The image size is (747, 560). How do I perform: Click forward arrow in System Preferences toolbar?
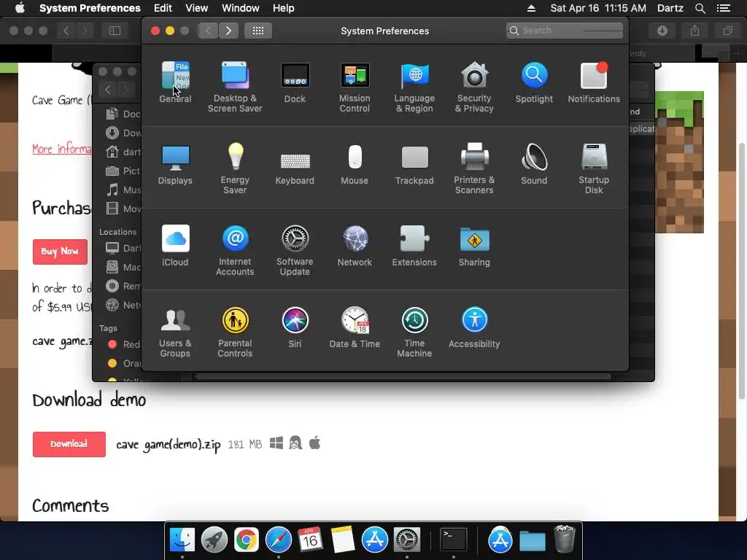[x=228, y=31]
